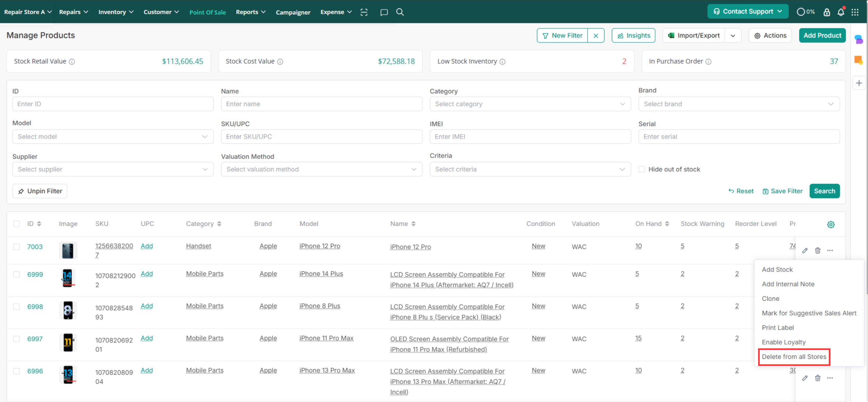
Task: Select checkbox for product 6998
Action: click(x=16, y=307)
